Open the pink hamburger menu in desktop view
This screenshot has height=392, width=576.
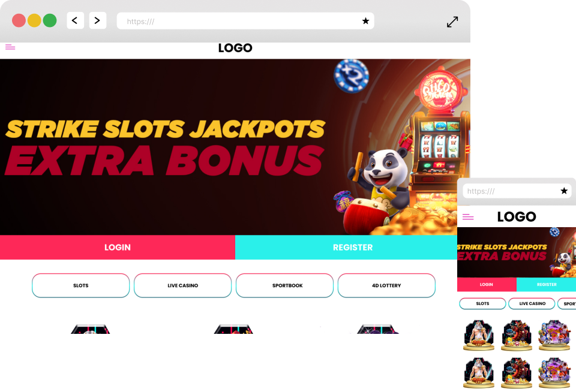(x=10, y=47)
